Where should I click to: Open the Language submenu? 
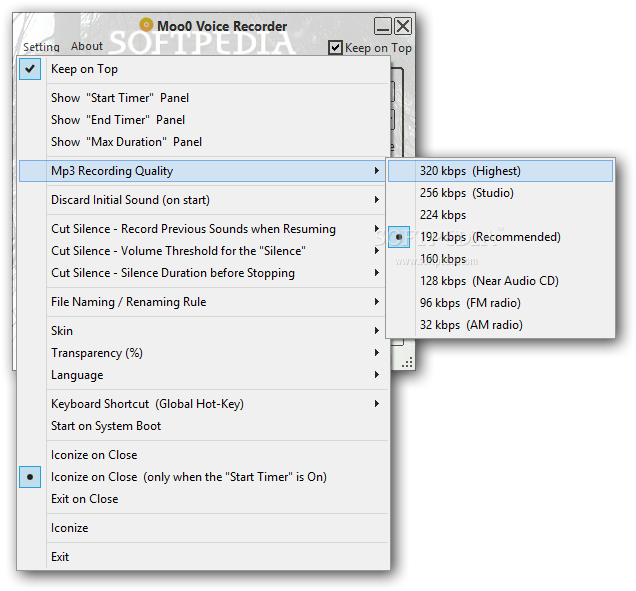[x=204, y=375]
